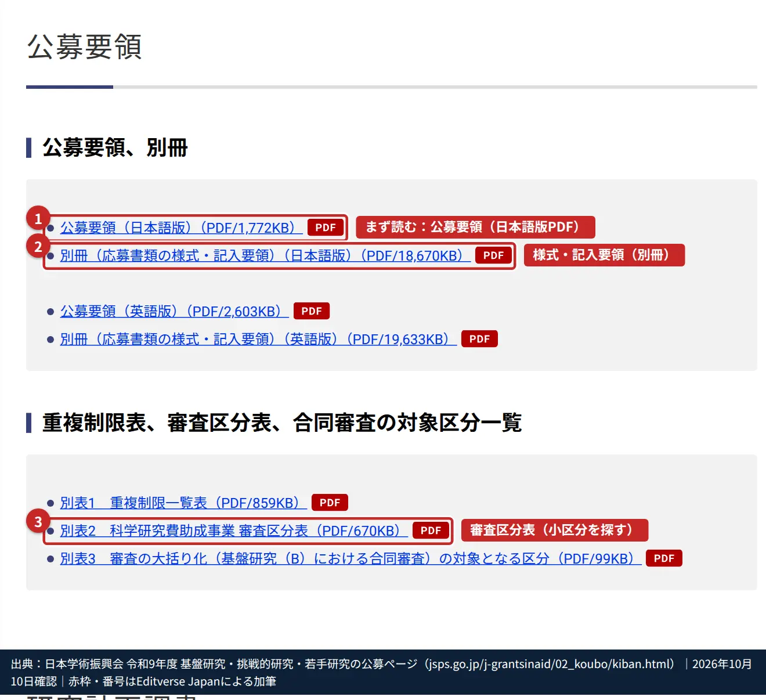This screenshot has height=700, width=766.
Task: Click PDF badge beside 別表2 審査区分表
Action: [x=431, y=531]
